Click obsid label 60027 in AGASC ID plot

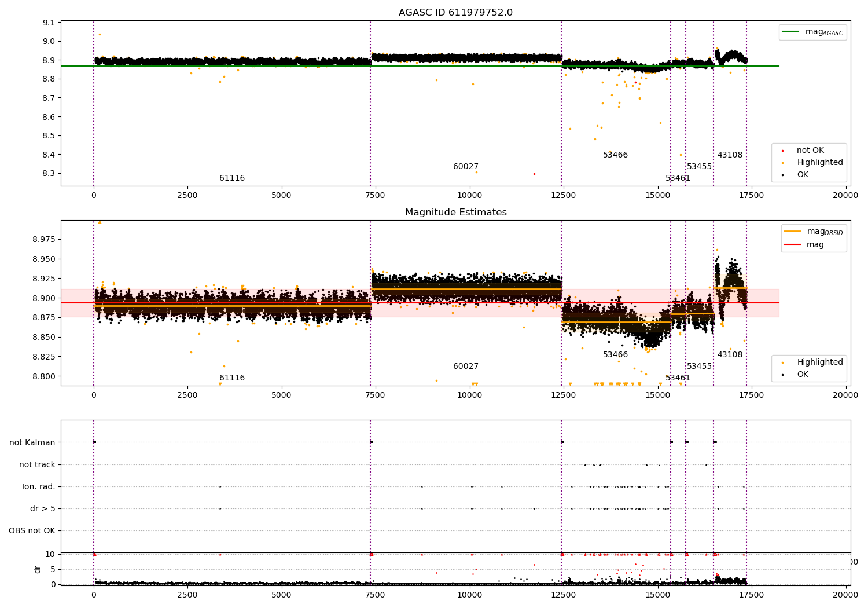click(x=466, y=167)
